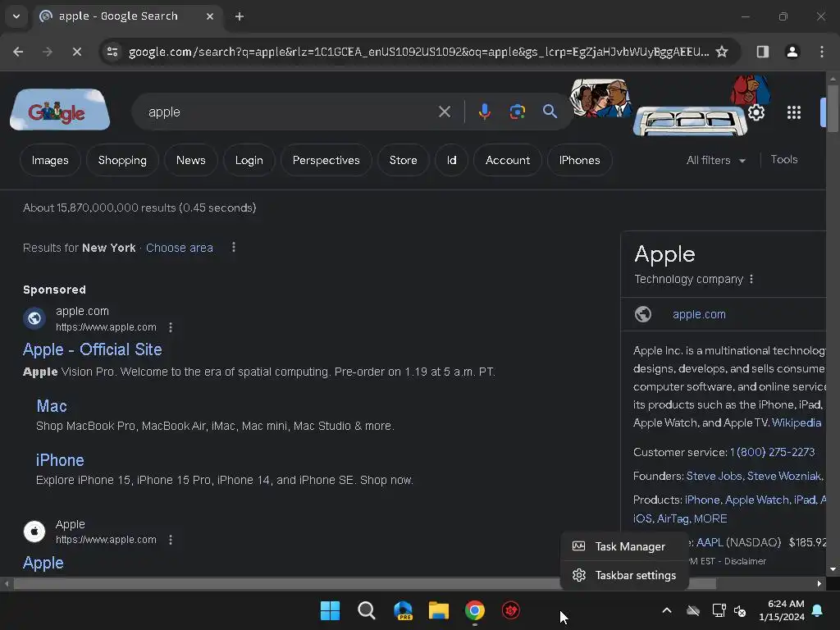Select the Account filter chip
This screenshot has height=630, width=840.
tap(508, 160)
